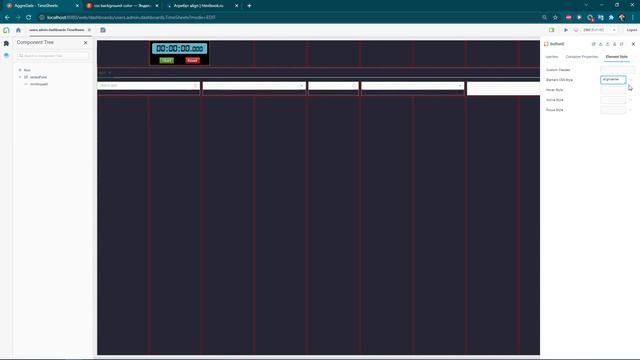The width and height of the screenshot is (640, 360).
Task: Expand the Active Style editor arrow
Action: click(x=631, y=100)
